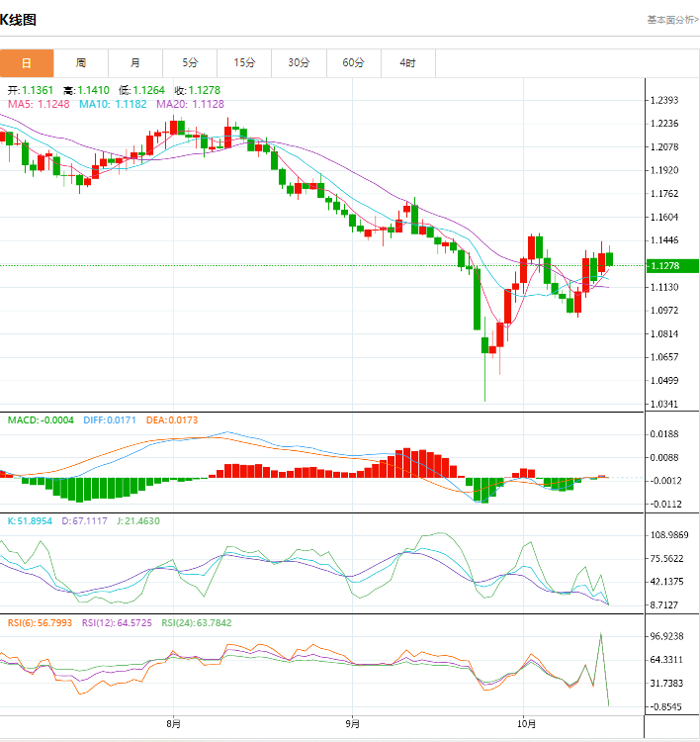Click the 低:1.1264 low price text
Screen dimensions: 700x742
(142, 90)
